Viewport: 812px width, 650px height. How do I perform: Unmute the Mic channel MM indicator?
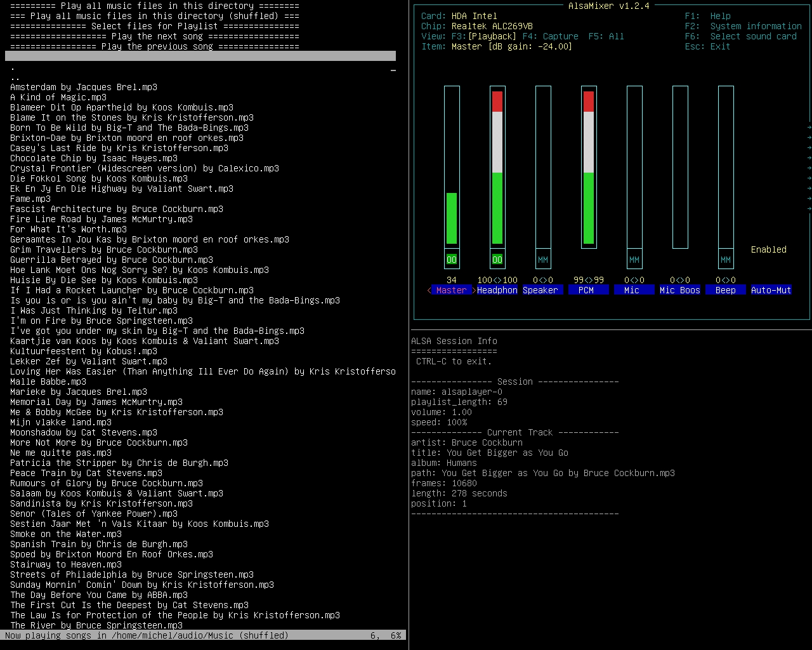(634, 260)
